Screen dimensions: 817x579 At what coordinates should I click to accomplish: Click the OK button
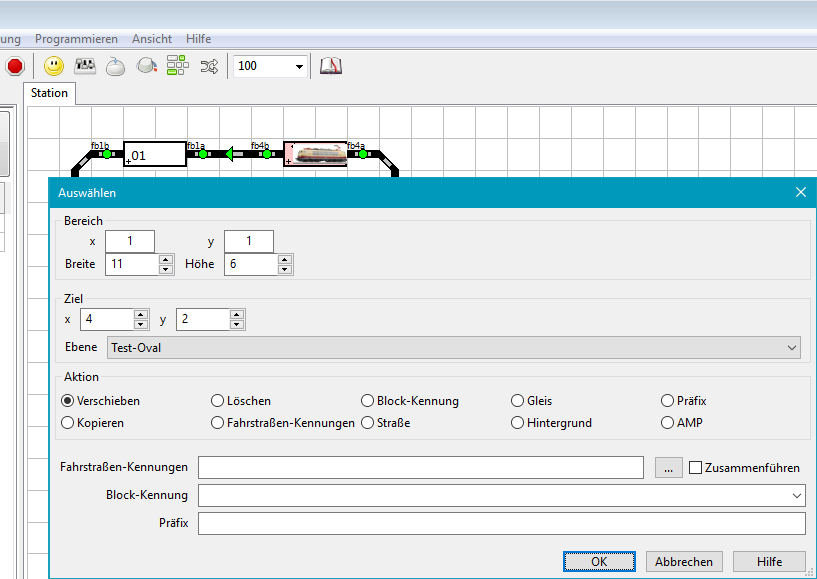(x=599, y=561)
